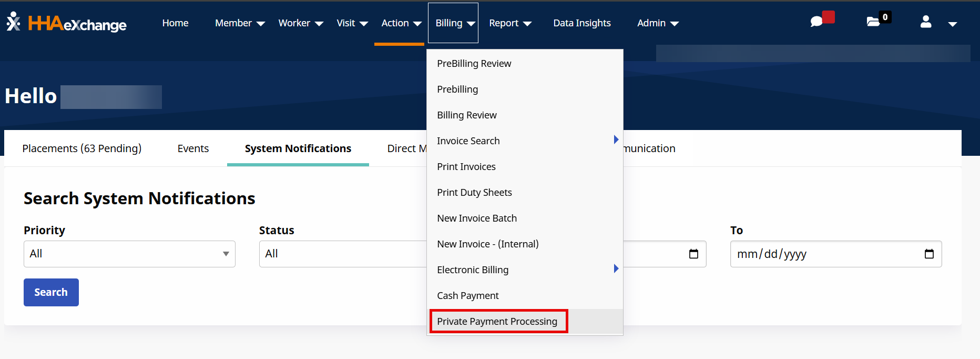Select Private Payment Processing
980x359 pixels.
pos(497,321)
